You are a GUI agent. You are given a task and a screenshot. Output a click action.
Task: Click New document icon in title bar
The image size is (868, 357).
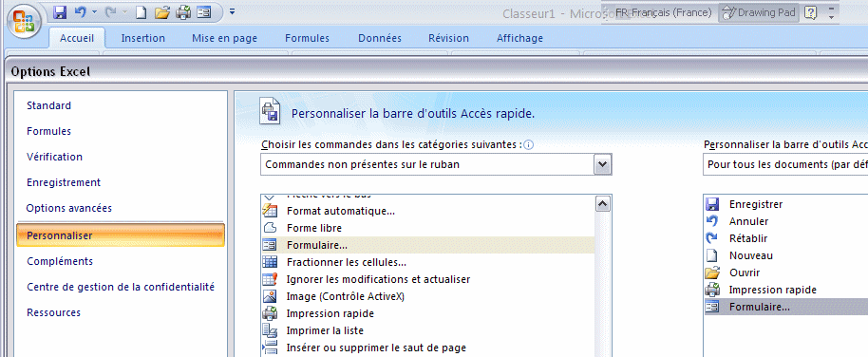pyautogui.click(x=142, y=11)
